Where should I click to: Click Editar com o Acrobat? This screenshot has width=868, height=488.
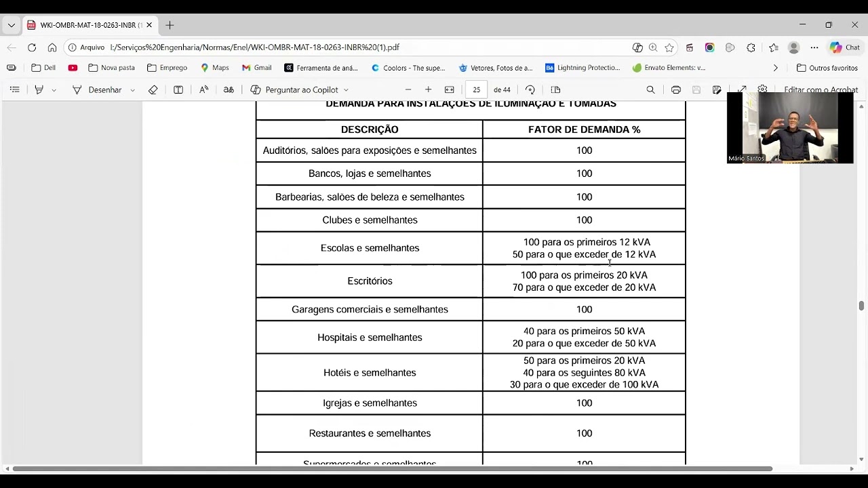click(x=821, y=88)
